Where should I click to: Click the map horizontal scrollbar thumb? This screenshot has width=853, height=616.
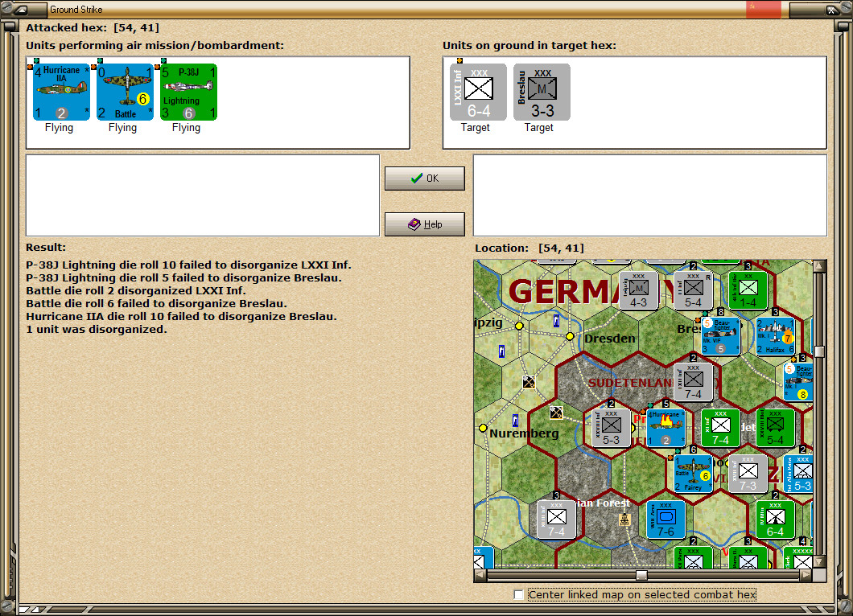641,575
